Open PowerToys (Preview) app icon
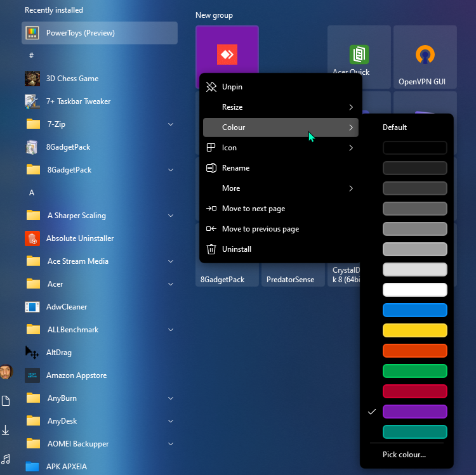 click(x=32, y=33)
